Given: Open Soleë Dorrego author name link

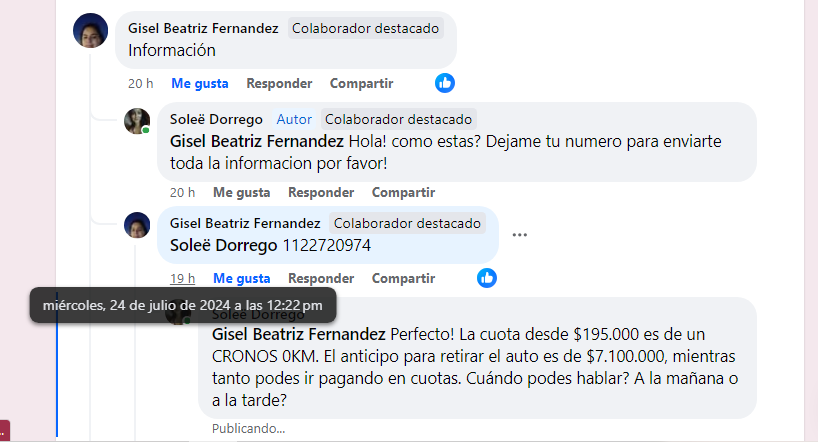Looking at the screenshot, I should pos(216,119).
